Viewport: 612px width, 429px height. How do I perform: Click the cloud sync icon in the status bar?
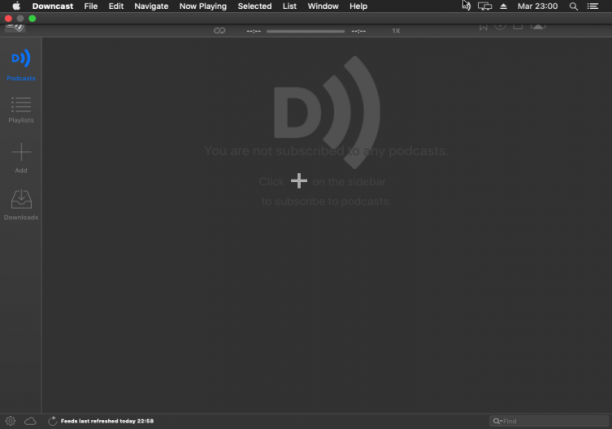click(30, 421)
